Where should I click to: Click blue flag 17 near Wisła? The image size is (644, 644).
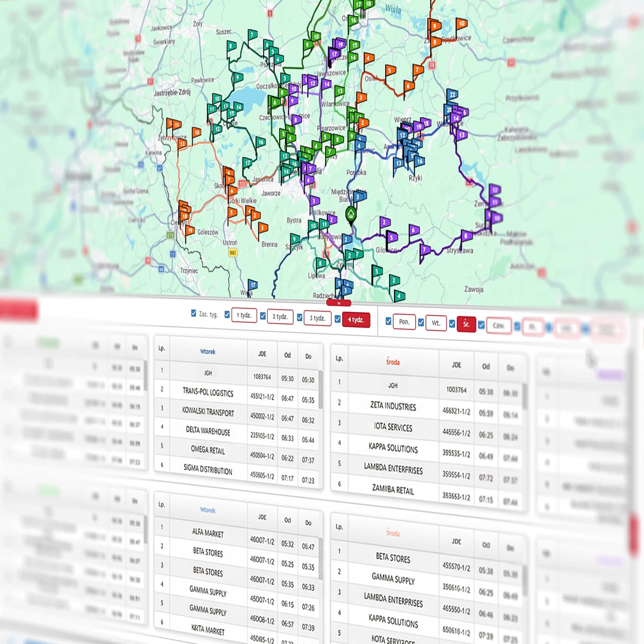(253, 285)
